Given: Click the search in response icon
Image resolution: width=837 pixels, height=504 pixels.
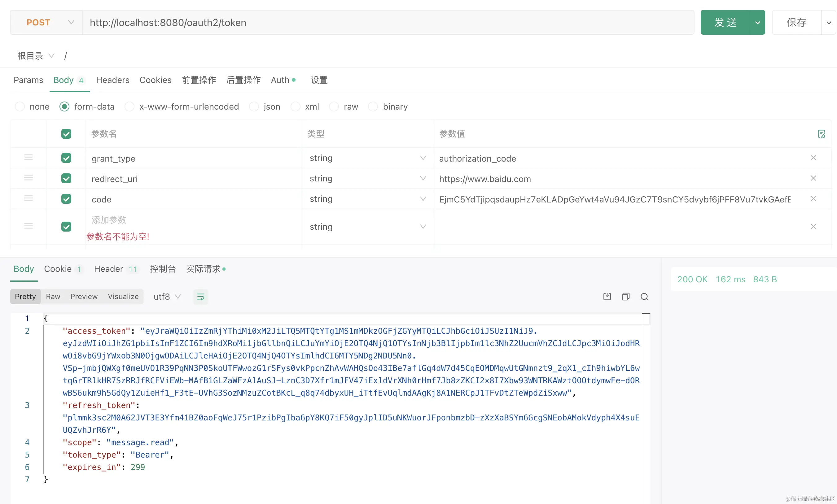Looking at the screenshot, I should 644,297.
